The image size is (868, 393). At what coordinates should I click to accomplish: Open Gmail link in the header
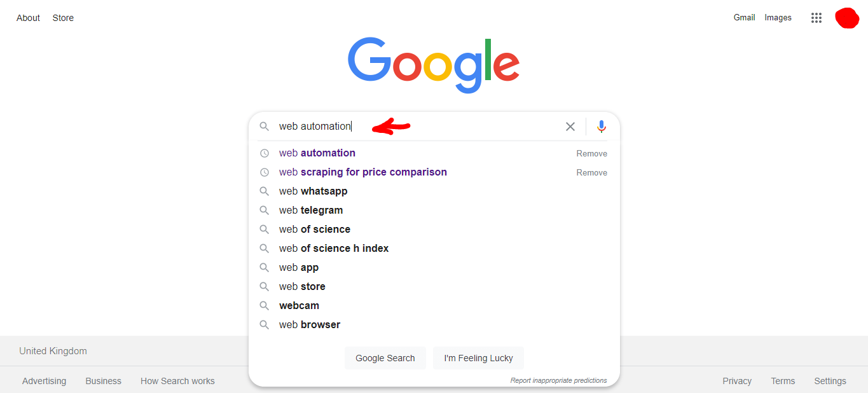[x=744, y=18]
